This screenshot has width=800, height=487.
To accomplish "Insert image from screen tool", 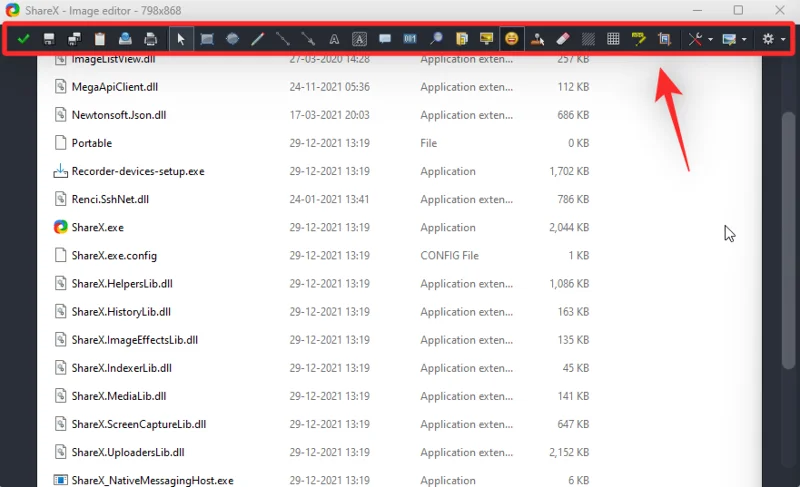I will tap(486, 39).
